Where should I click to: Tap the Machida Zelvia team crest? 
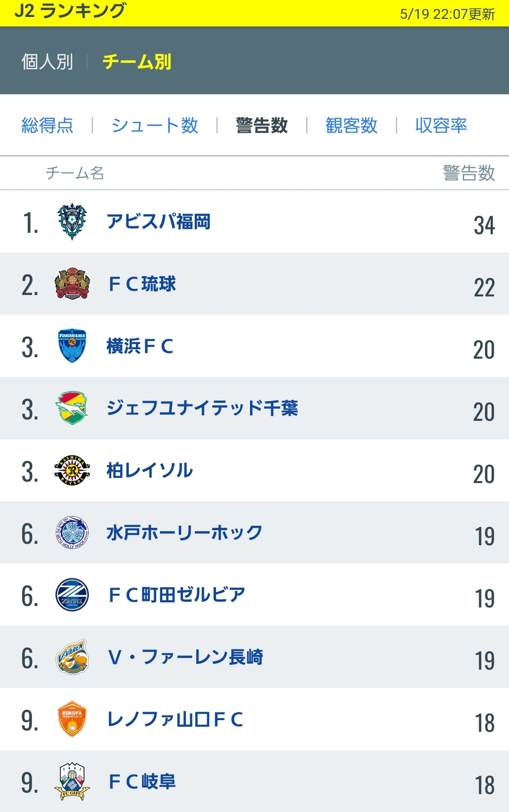(x=72, y=595)
